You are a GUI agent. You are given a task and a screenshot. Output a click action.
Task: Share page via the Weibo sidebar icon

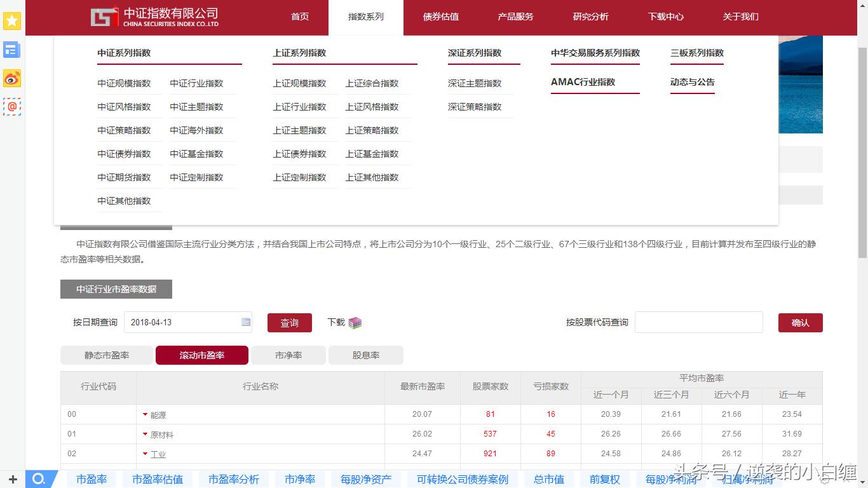click(11, 79)
